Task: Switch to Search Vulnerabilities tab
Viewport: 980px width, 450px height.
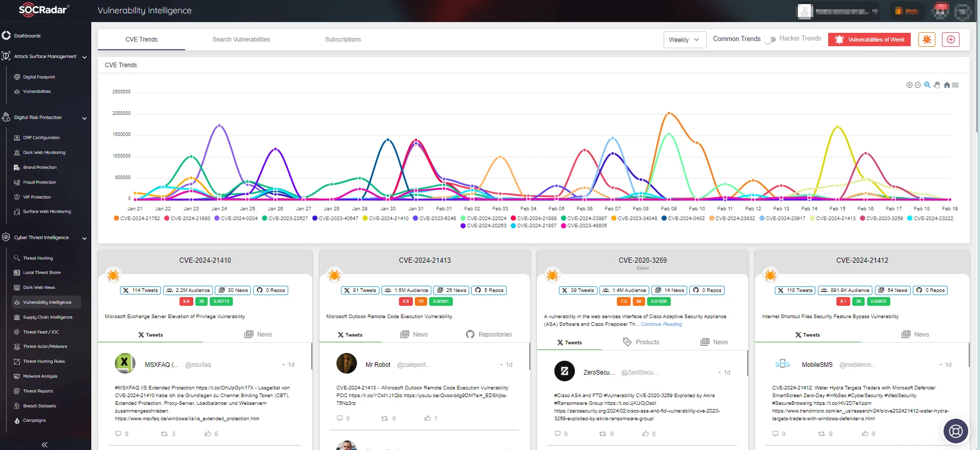Action: (241, 40)
